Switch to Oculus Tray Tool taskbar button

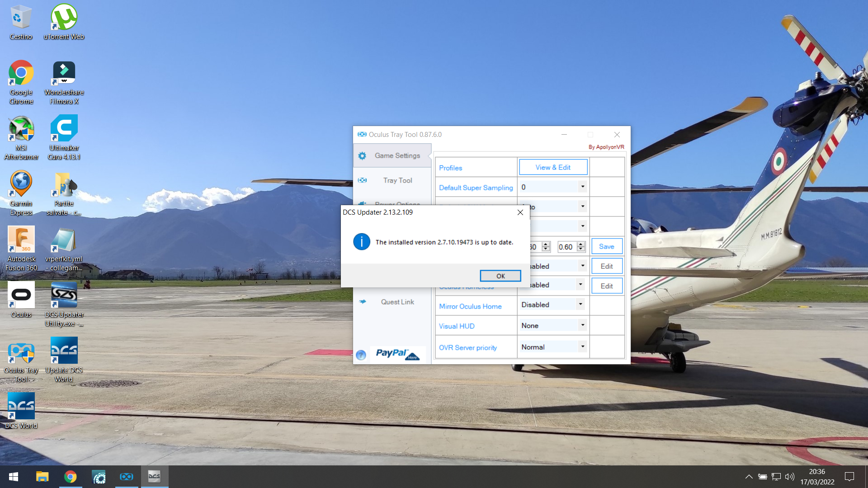click(x=126, y=477)
